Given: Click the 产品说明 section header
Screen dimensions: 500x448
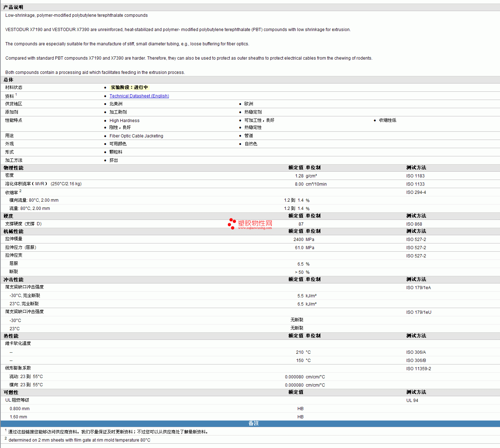Looking at the screenshot, I should [13, 7].
